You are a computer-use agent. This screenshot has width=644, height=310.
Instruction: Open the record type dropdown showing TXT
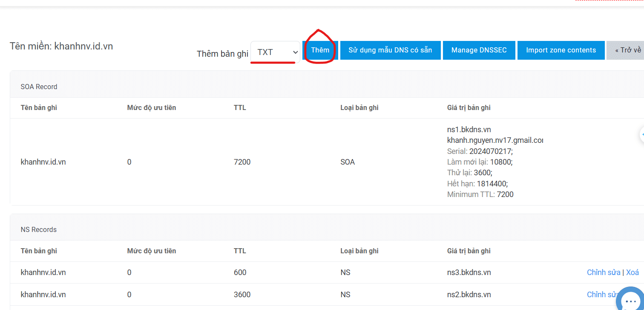coord(275,52)
